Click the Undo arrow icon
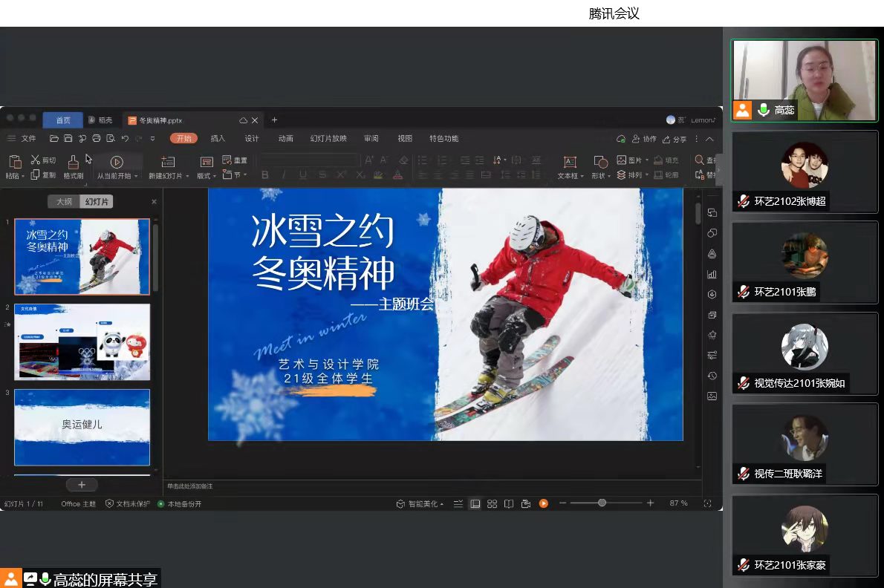 125,139
